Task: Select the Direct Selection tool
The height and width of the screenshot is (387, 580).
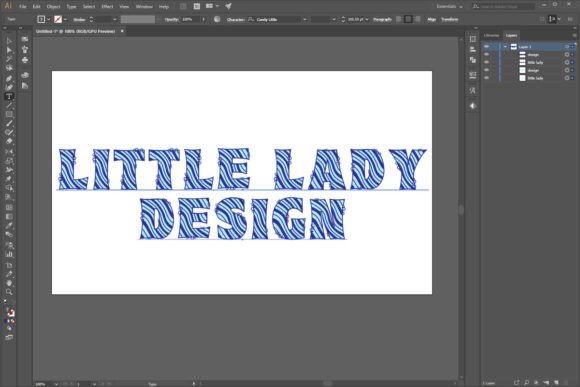Action: [x=9, y=50]
